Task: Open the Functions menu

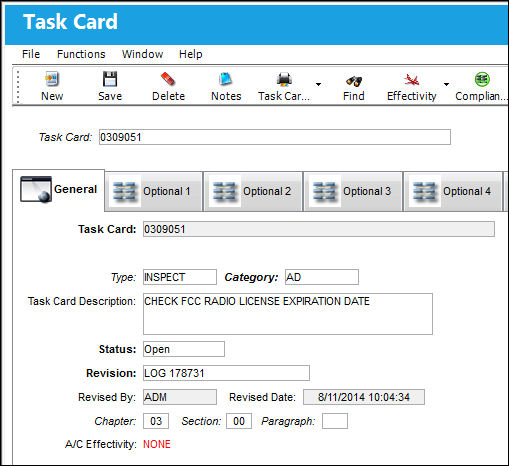Action: pos(81,54)
